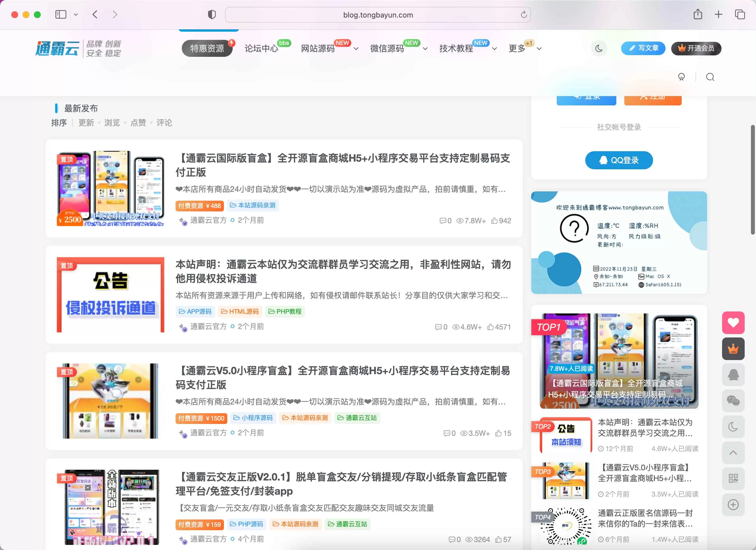Click the QQ登录 button
This screenshot has width=756, height=550.
619,160
